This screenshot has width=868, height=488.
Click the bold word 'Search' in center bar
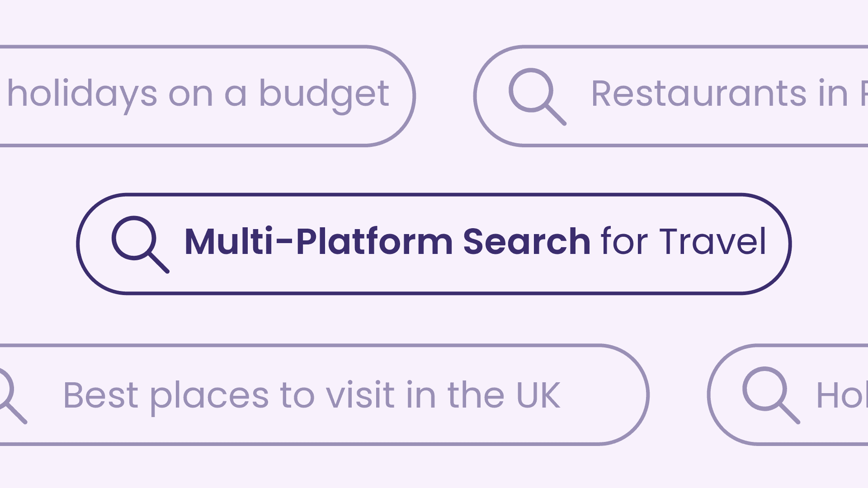[x=527, y=242]
